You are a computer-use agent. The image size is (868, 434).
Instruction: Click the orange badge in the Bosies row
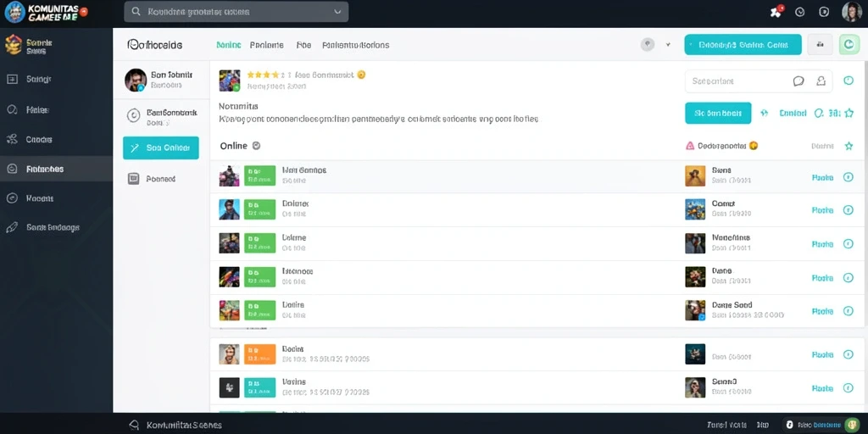click(259, 354)
